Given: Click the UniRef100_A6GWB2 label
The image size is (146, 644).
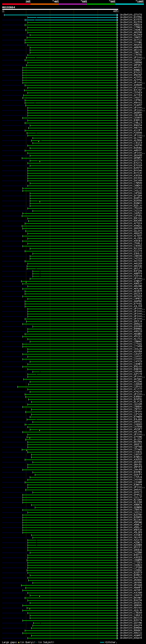Looking at the screenshot, I should (x=131, y=334).
